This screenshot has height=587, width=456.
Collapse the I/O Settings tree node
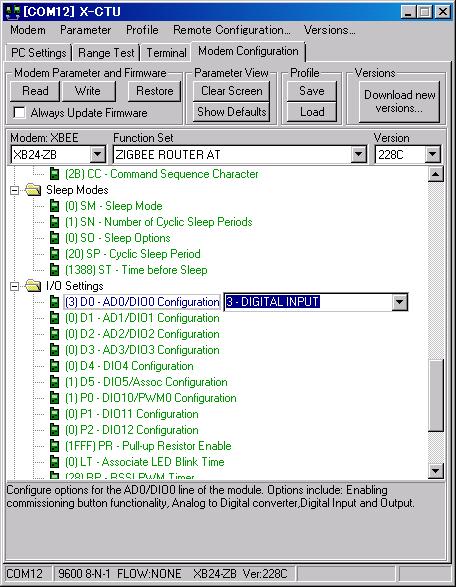14,286
